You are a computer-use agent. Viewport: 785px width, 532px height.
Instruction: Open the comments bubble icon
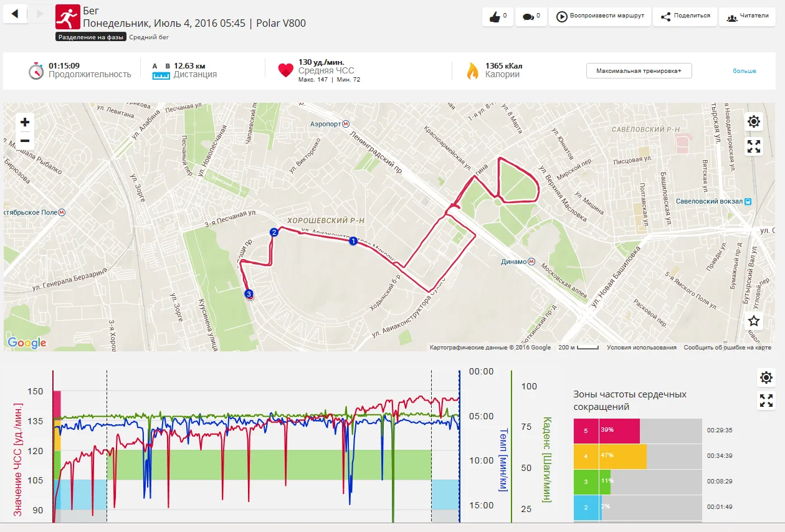pos(531,17)
